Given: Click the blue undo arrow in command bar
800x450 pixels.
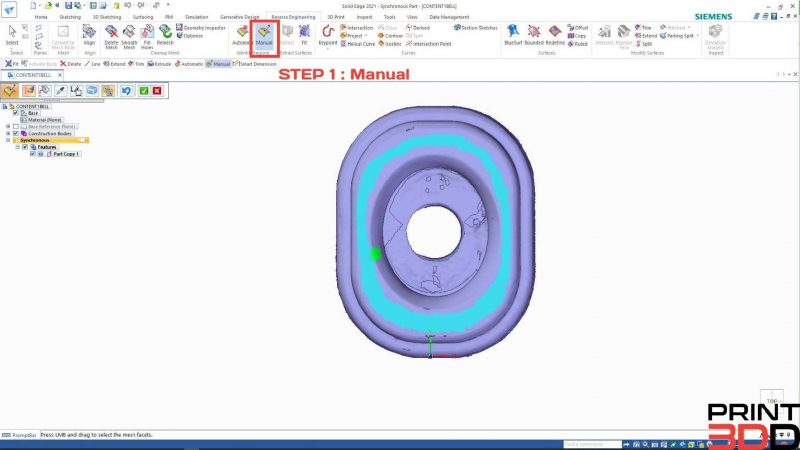Looking at the screenshot, I should [126, 91].
